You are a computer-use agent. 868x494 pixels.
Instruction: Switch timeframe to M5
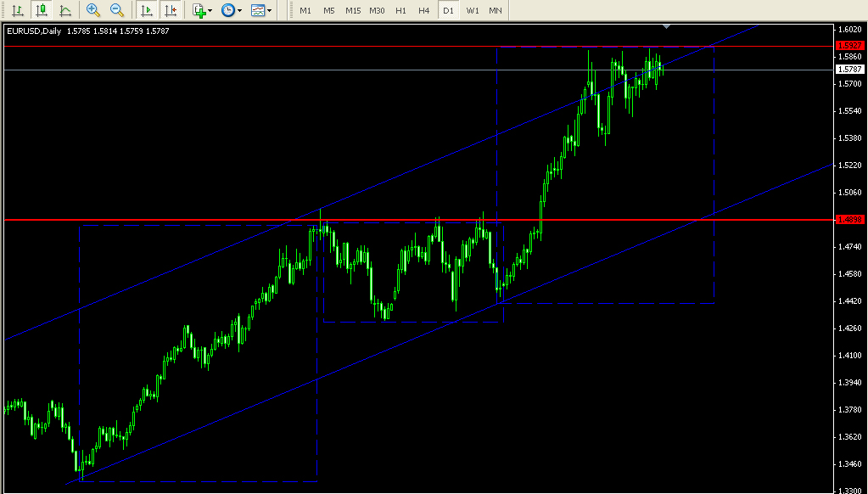tap(329, 10)
